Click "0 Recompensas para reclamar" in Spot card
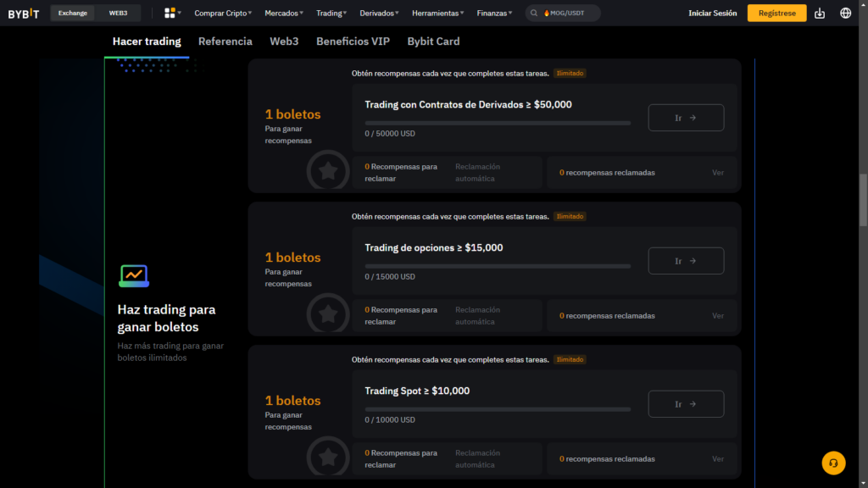868x488 pixels. coord(401,458)
